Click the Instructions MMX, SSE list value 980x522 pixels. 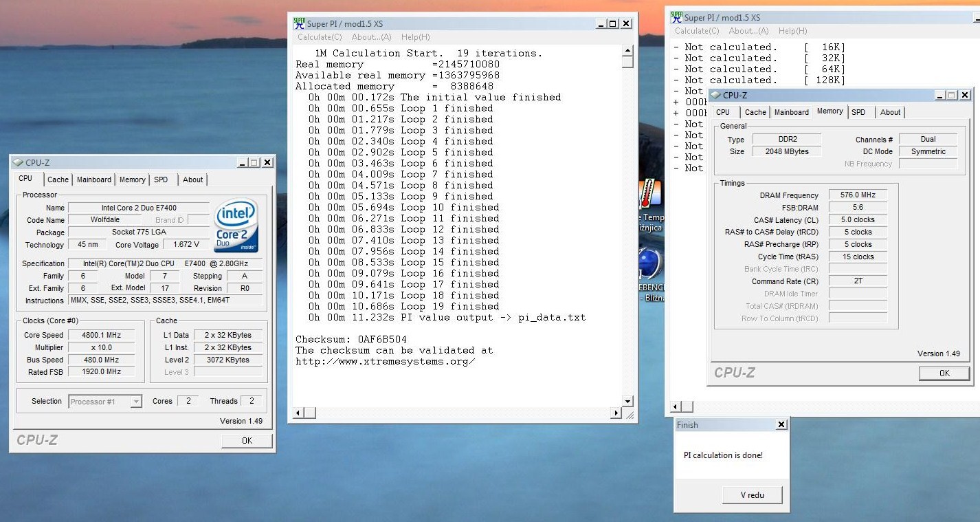pos(166,301)
